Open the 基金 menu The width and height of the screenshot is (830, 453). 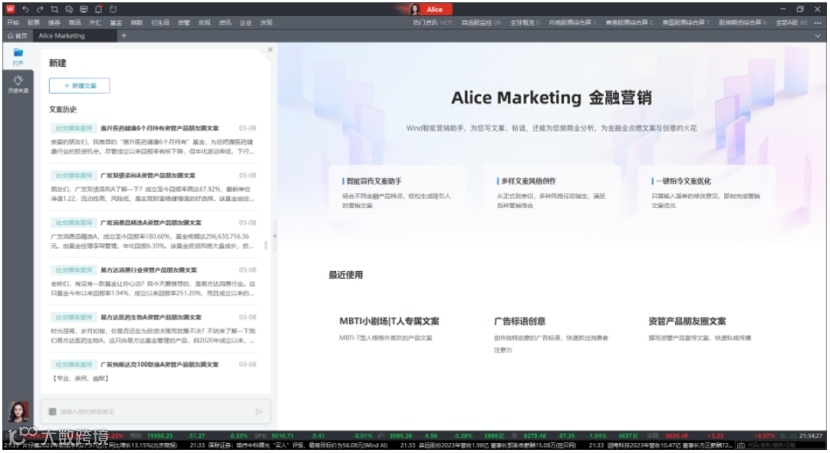pyautogui.click(x=116, y=23)
